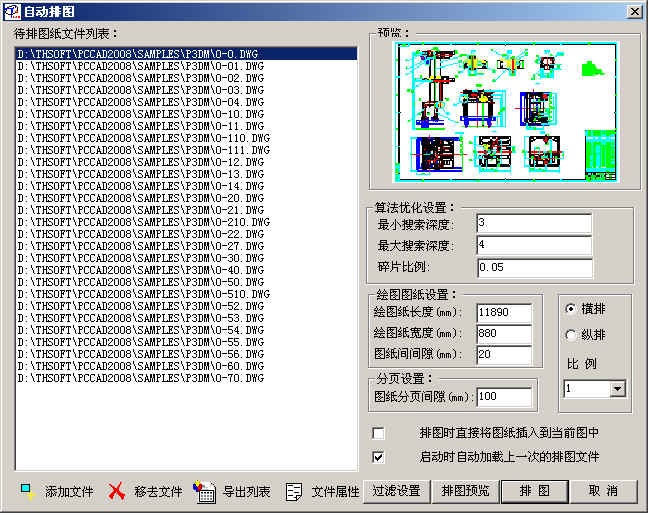
Task: Select file O-70.DWG in the list
Action: [x=140, y=378]
